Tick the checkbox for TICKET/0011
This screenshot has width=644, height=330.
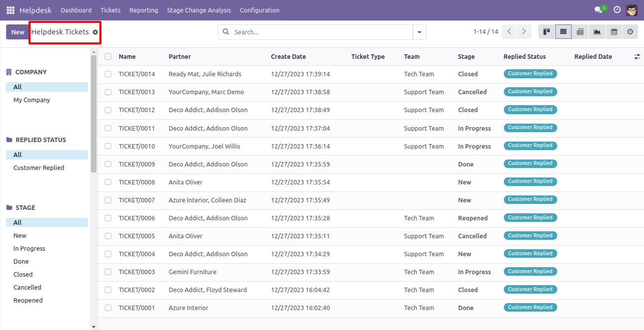point(108,128)
